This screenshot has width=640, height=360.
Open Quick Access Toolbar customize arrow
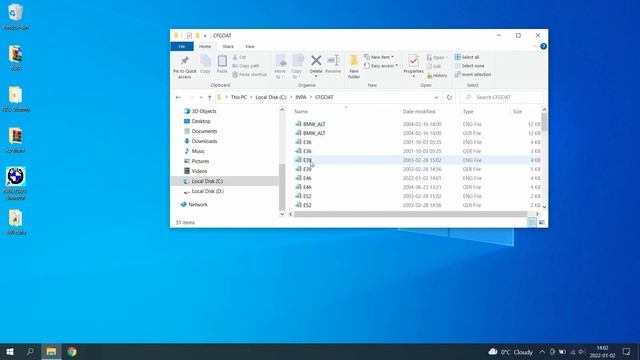(205, 36)
